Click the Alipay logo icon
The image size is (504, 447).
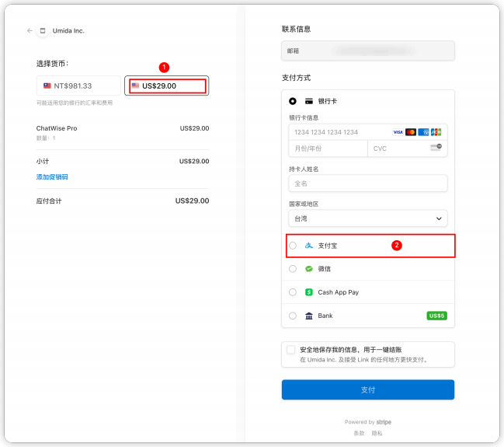[308, 246]
